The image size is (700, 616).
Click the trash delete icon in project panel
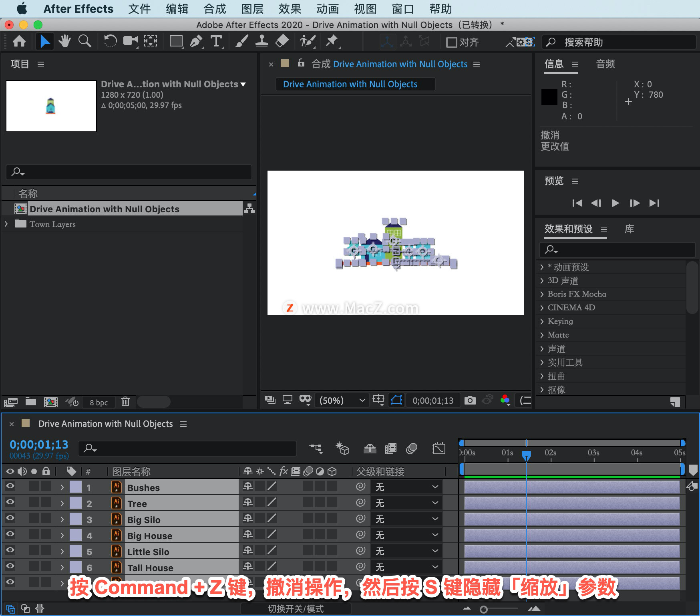(x=125, y=401)
